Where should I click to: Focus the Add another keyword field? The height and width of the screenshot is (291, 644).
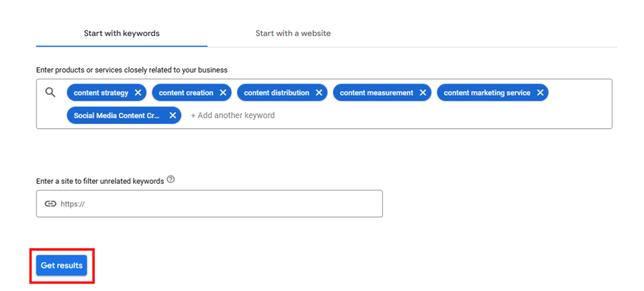coord(233,116)
